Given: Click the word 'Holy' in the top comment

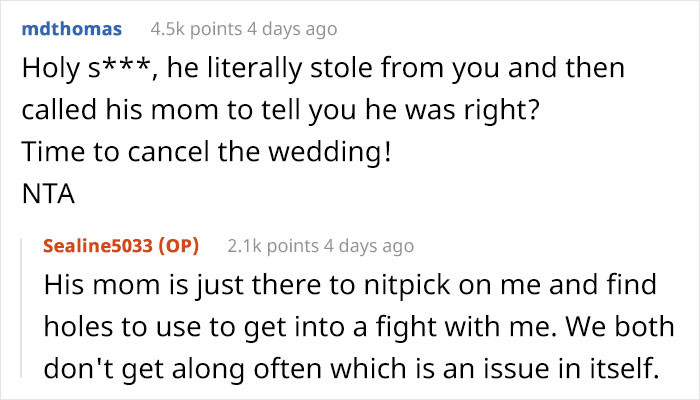Looking at the screenshot, I should tap(50, 69).
